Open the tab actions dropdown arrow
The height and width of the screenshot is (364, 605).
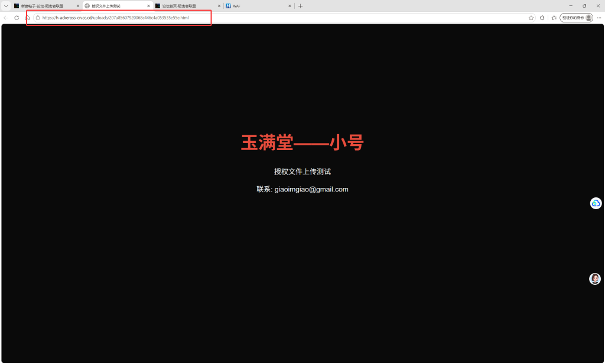click(6, 6)
